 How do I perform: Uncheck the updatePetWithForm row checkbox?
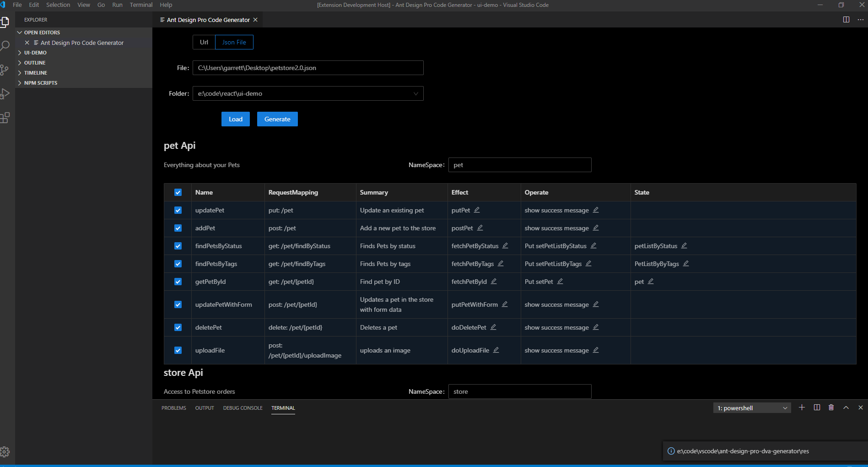pyautogui.click(x=178, y=304)
